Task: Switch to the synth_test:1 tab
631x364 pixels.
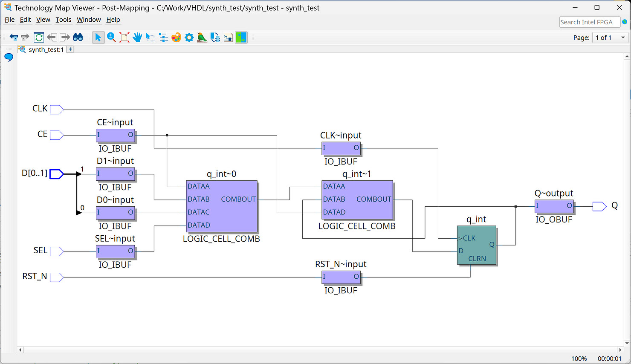Action: point(46,50)
